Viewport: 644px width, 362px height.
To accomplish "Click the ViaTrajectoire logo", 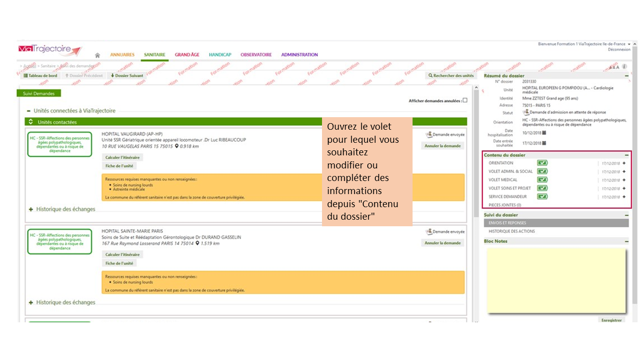I will click(49, 50).
